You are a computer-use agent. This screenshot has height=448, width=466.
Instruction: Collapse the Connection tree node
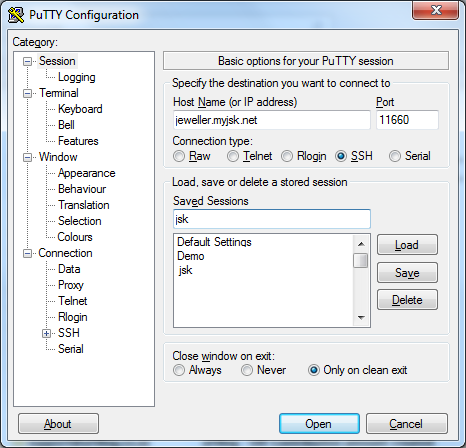[x=27, y=253]
